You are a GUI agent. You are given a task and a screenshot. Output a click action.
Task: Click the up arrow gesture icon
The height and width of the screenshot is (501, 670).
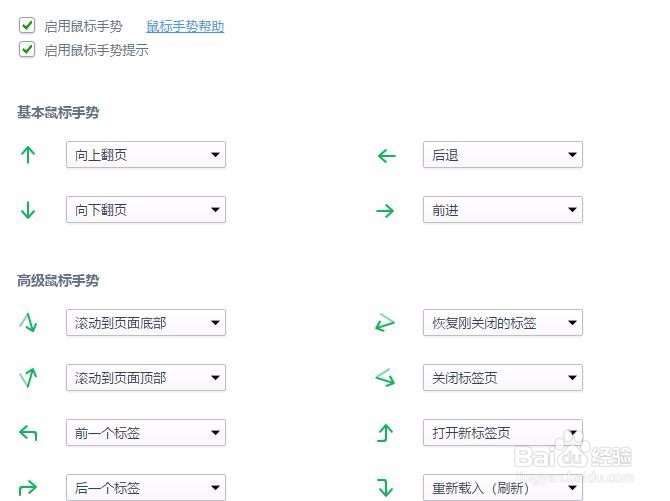pyautogui.click(x=28, y=155)
